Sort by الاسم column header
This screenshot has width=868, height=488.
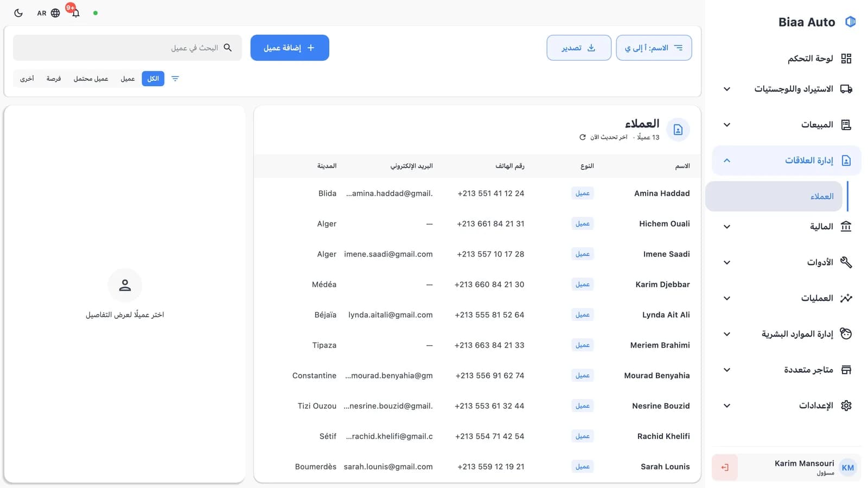coord(682,166)
